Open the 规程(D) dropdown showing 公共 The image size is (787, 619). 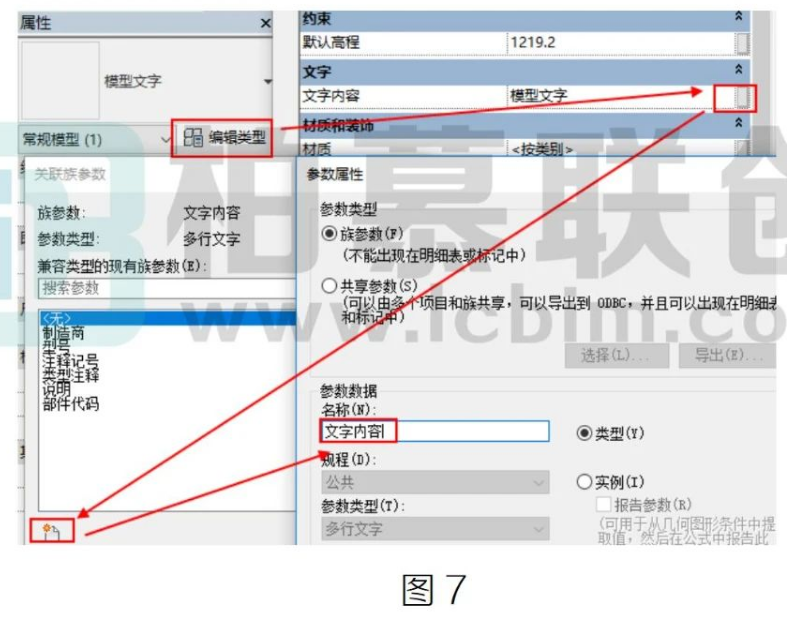pos(435,482)
